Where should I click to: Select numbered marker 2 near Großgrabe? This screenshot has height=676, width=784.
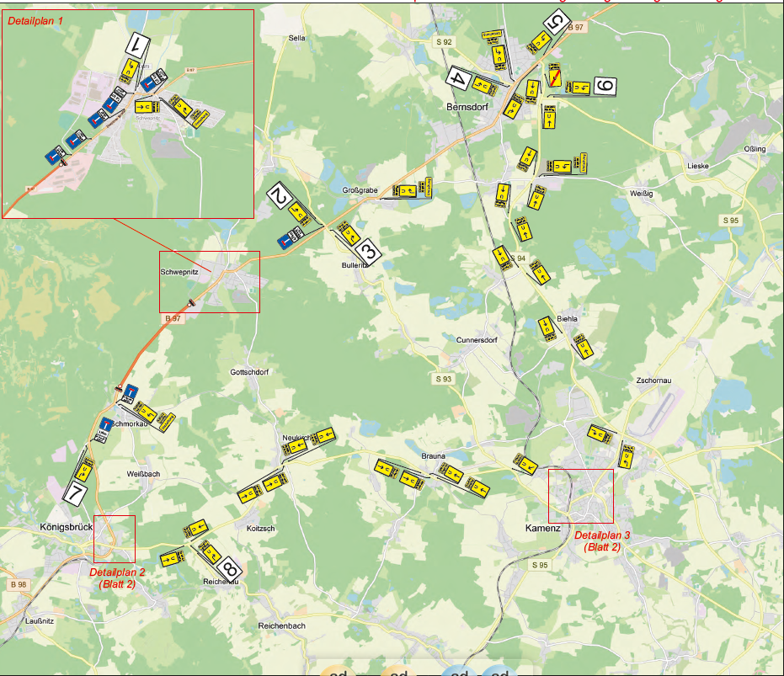point(279,195)
